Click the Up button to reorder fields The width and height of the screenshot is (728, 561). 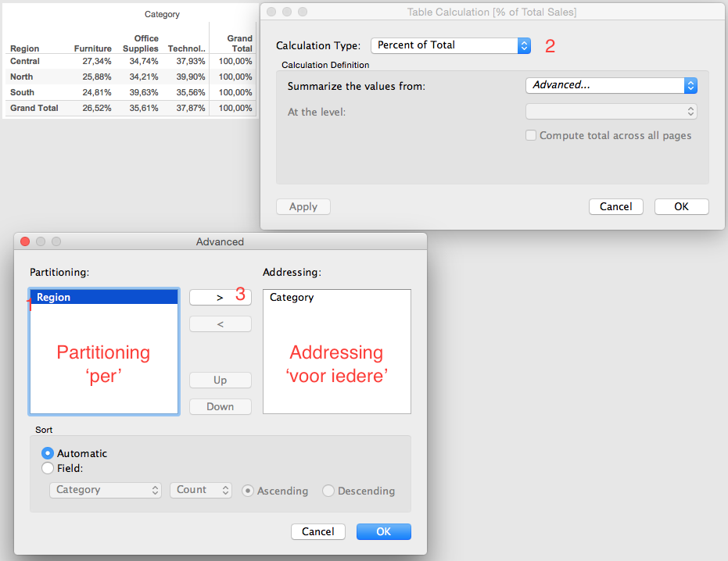coord(220,380)
